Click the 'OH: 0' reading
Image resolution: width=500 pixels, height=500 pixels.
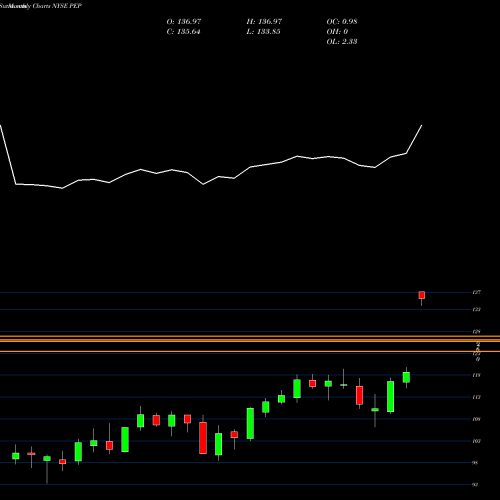tap(337, 31)
